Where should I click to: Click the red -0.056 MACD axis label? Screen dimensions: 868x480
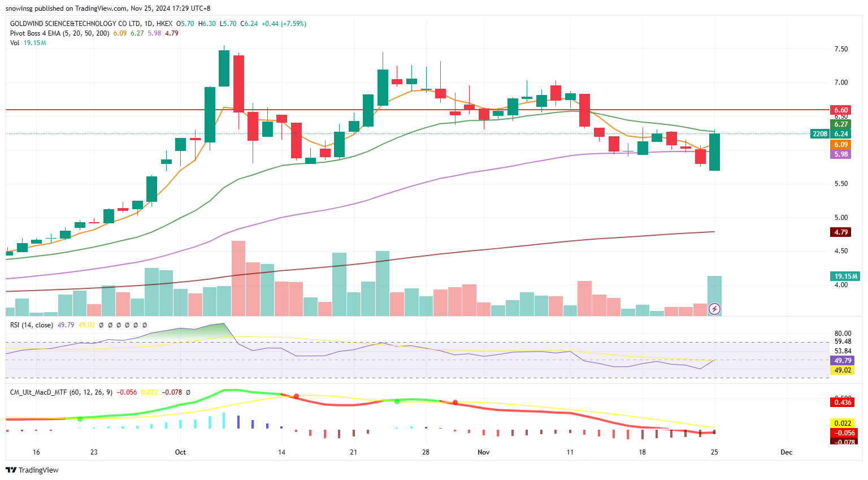point(844,433)
